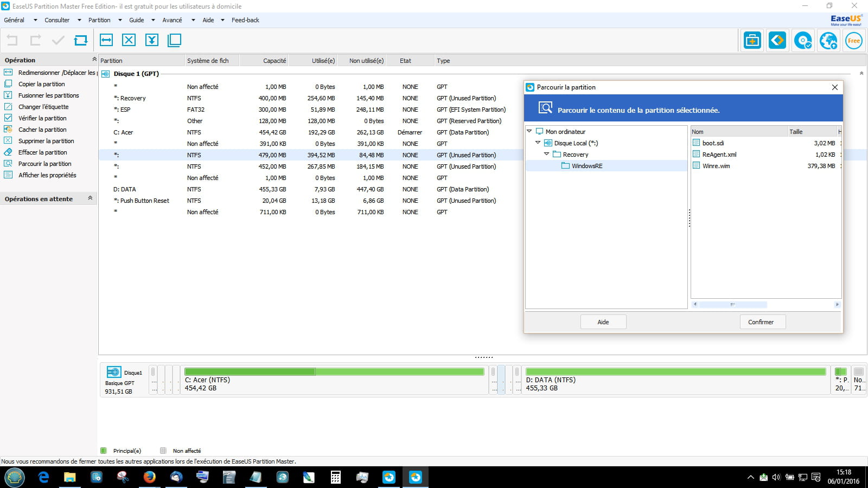Open the Consulter menu

[x=57, y=20]
